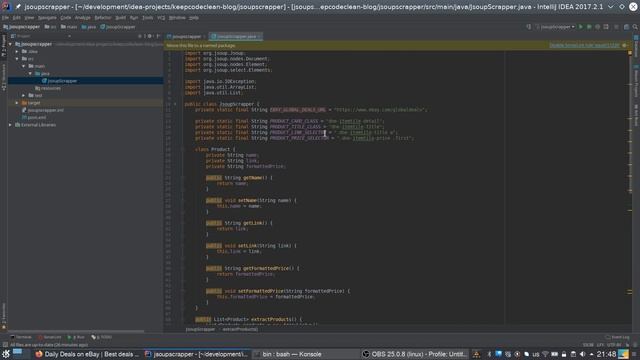Image resolution: width=640 pixels, height=360 pixels.
Task: Click the inspection indicator square atop editor scrollbar
Action: tap(630, 53)
